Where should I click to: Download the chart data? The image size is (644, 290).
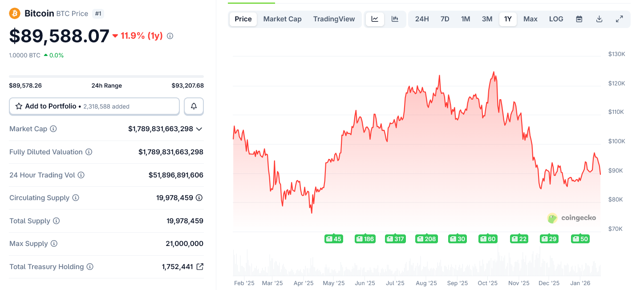click(x=599, y=19)
